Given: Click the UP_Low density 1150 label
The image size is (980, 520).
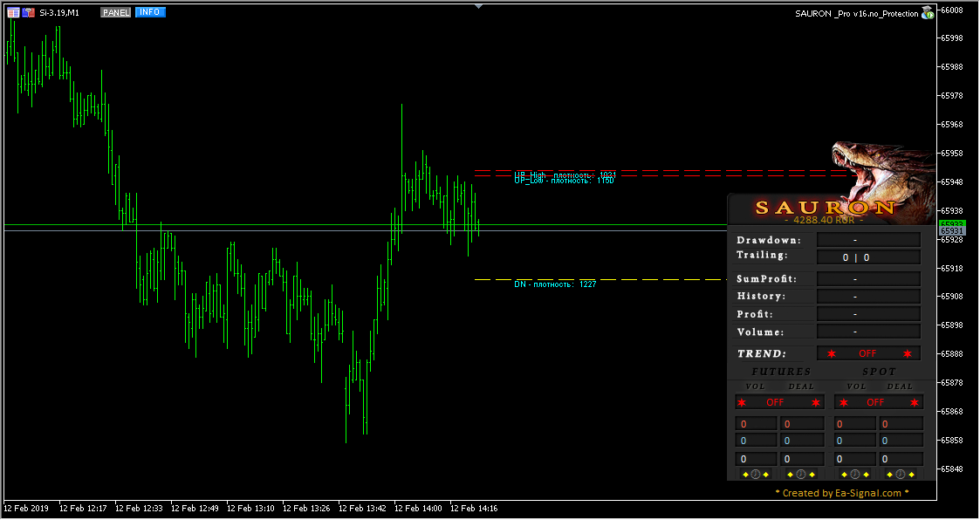Looking at the screenshot, I should pos(564,181).
